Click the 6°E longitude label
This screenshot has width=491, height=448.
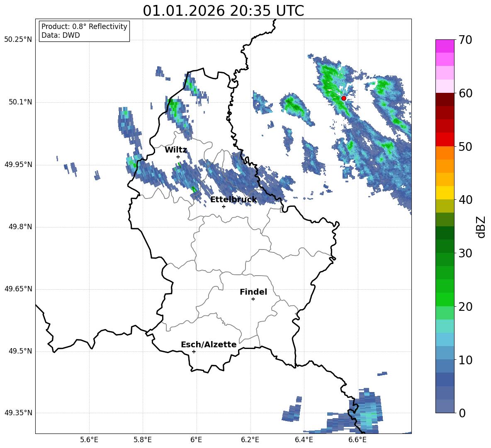pyautogui.click(x=196, y=440)
